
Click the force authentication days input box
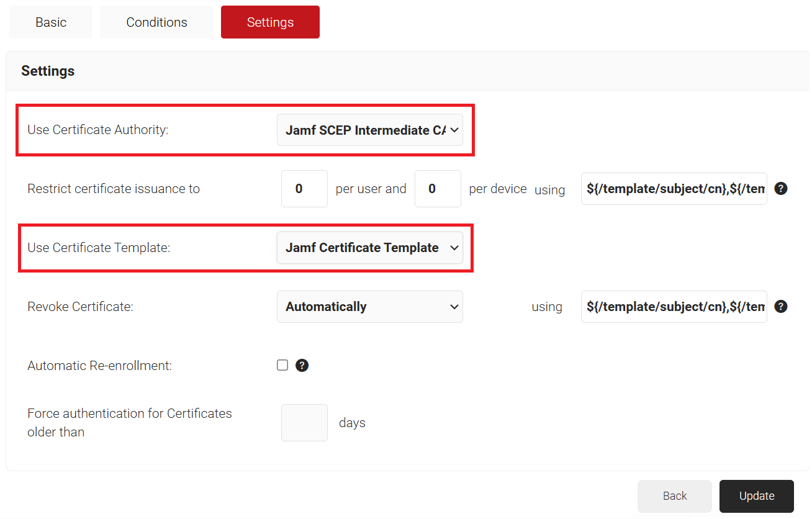[x=304, y=423]
